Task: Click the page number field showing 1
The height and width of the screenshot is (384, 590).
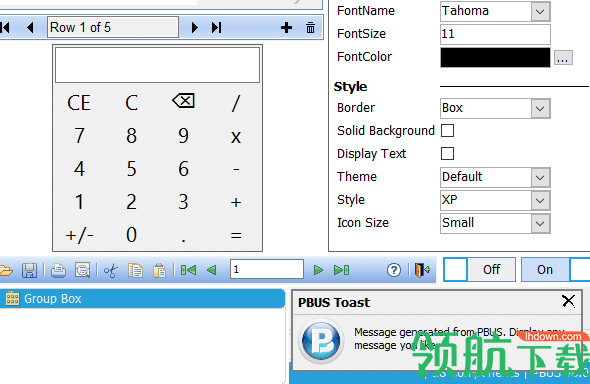Action: 267,269
